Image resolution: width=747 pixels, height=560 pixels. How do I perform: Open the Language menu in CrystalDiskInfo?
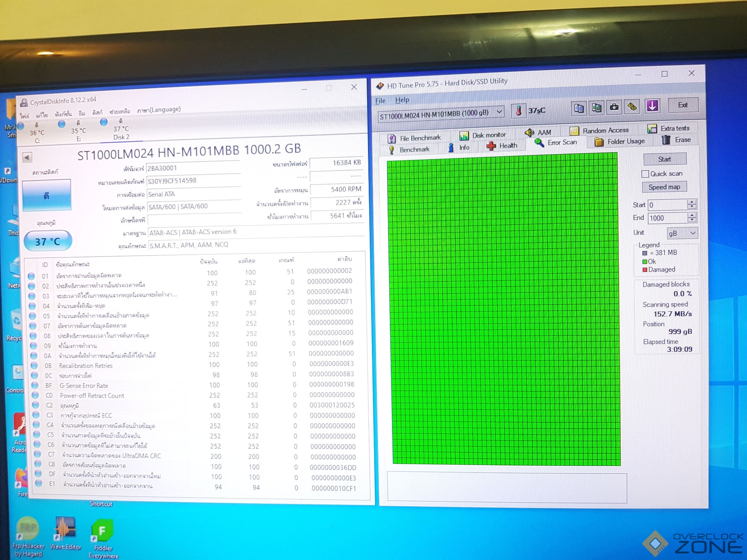(159, 110)
